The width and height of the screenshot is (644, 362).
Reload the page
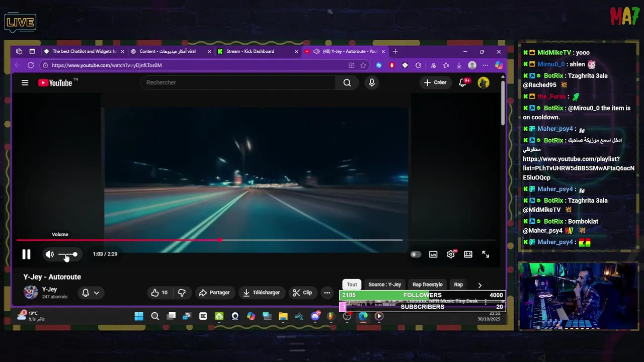click(31, 65)
